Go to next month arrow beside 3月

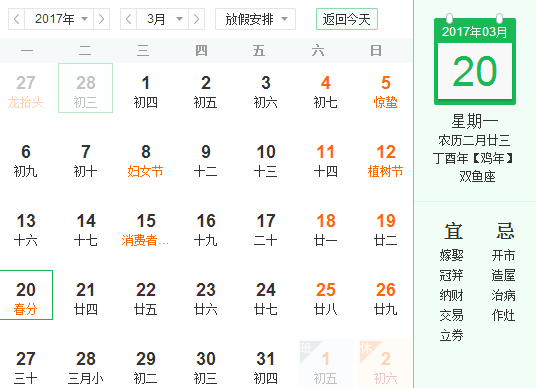196,19
